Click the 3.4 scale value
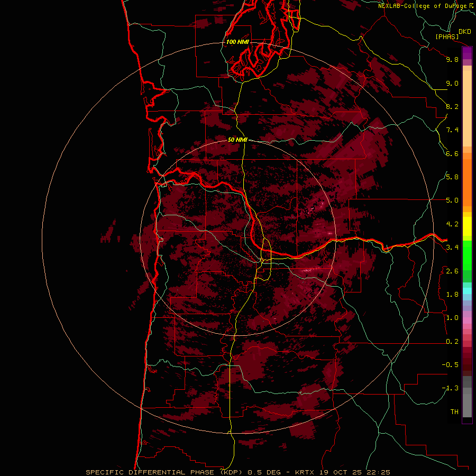Viewport: 476px width, 476px height. tap(452, 248)
